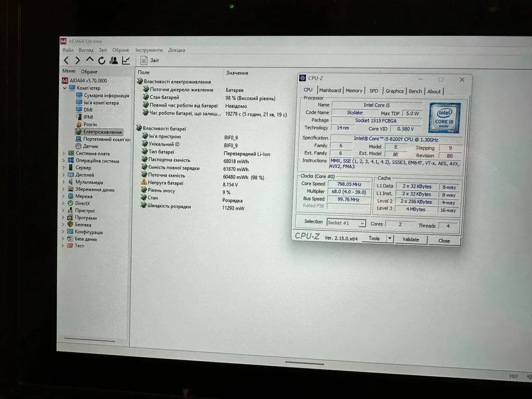This screenshot has height=399, width=532.
Task: Click the graph chart toolbar icon
Action: (x=126, y=60)
